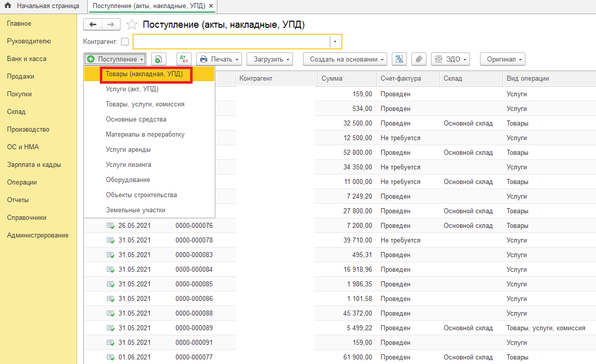The height and width of the screenshot is (364, 596).
Task: Choose Услуги (акт, УПД) from menu
Action: point(132,89)
